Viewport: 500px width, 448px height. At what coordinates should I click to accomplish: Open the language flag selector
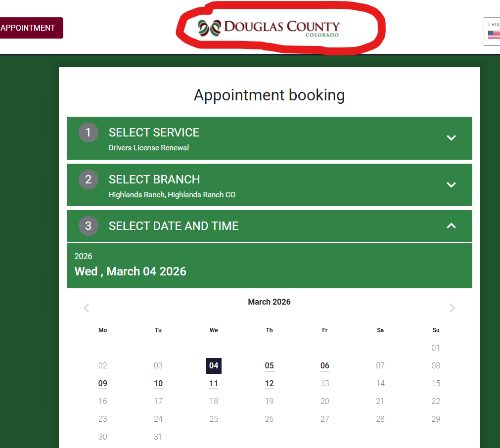pos(494,34)
